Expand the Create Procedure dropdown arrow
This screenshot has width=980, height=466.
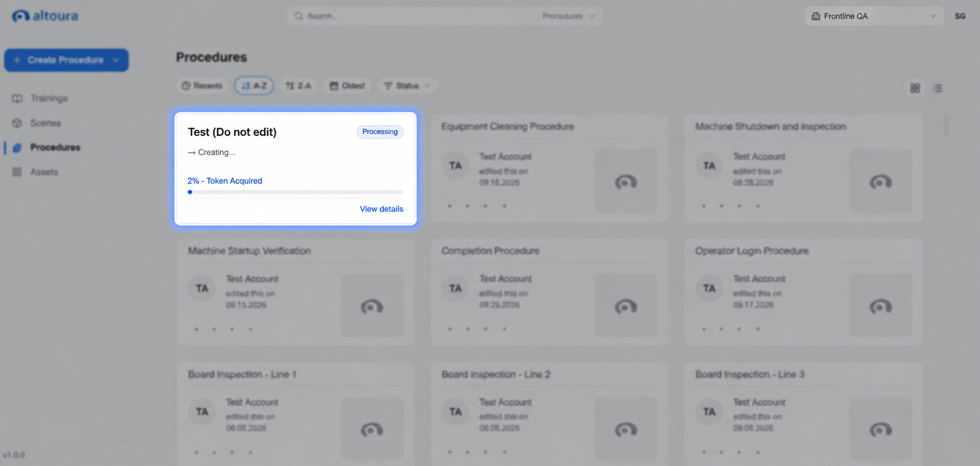(115, 60)
